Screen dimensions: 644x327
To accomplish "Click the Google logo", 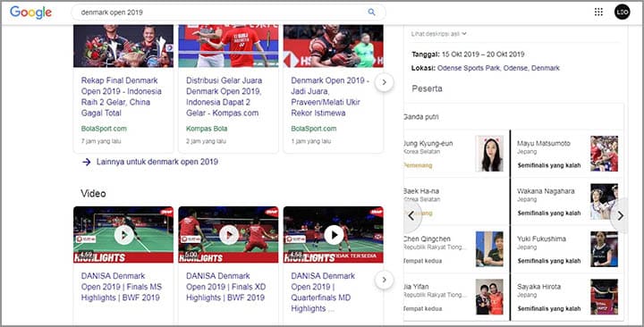I will point(30,13).
